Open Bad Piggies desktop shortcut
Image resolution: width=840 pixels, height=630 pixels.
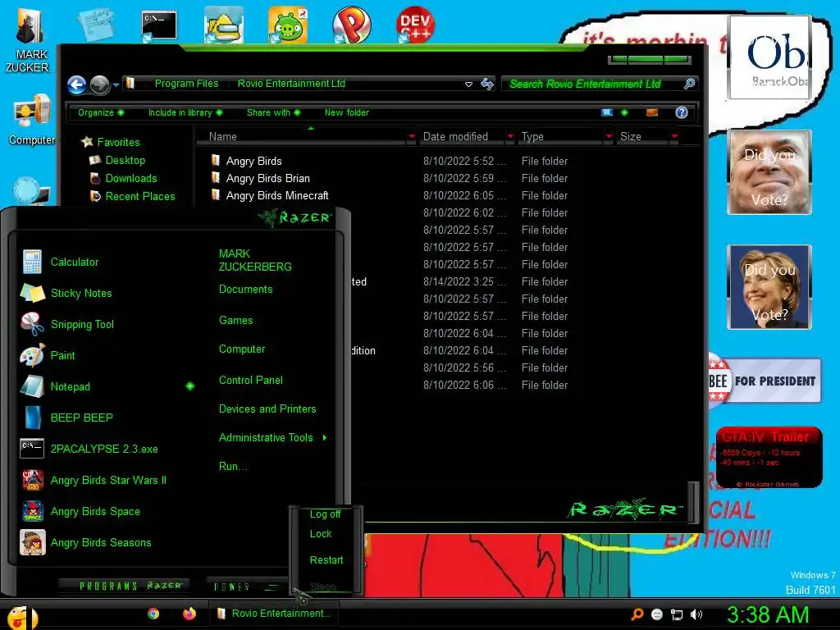[288, 25]
